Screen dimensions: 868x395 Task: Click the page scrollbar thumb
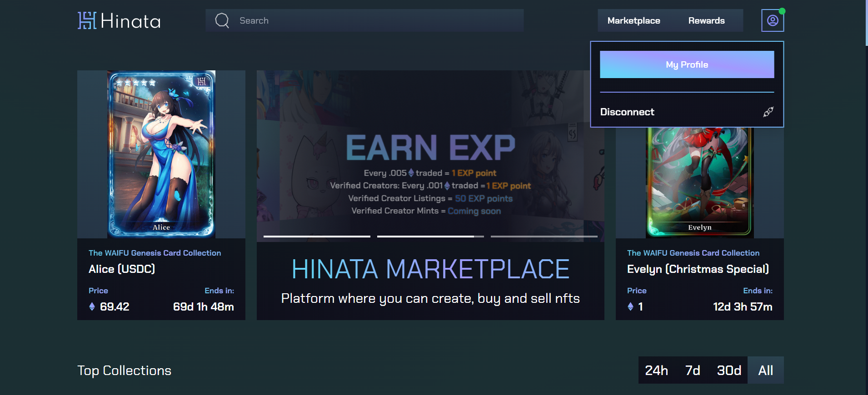point(867,23)
